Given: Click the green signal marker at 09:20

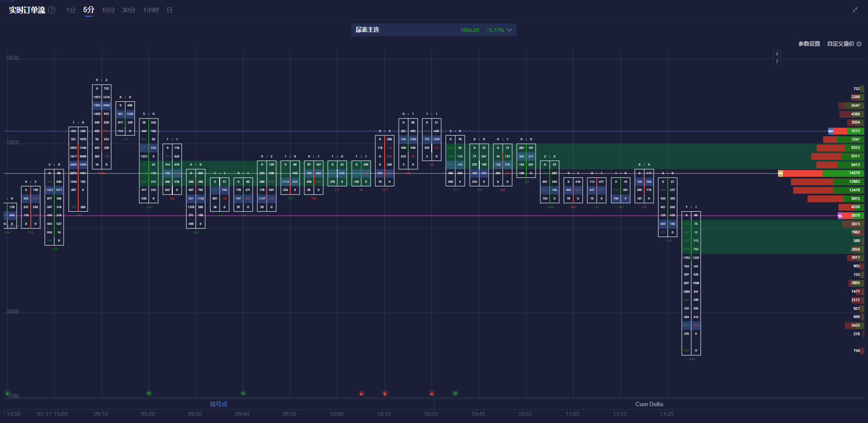Looking at the screenshot, I should pos(149,394).
